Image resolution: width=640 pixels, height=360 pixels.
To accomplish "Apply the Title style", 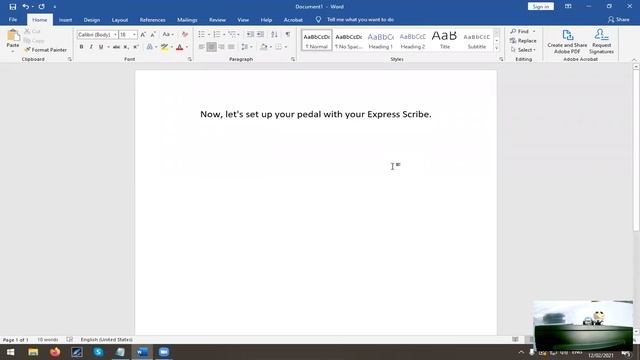I will pos(444,40).
